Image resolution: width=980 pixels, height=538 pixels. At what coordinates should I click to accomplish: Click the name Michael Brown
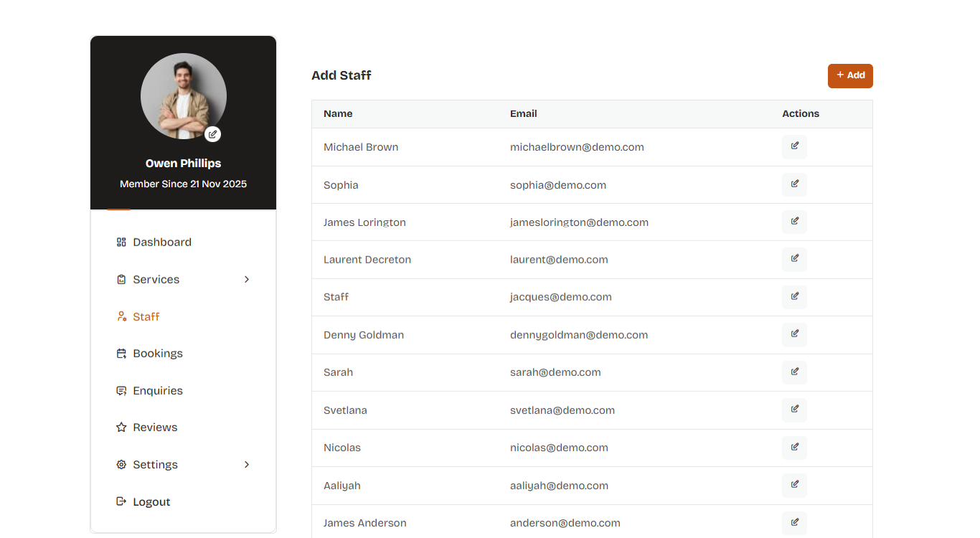pyautogui.click(x=361, y=147)
